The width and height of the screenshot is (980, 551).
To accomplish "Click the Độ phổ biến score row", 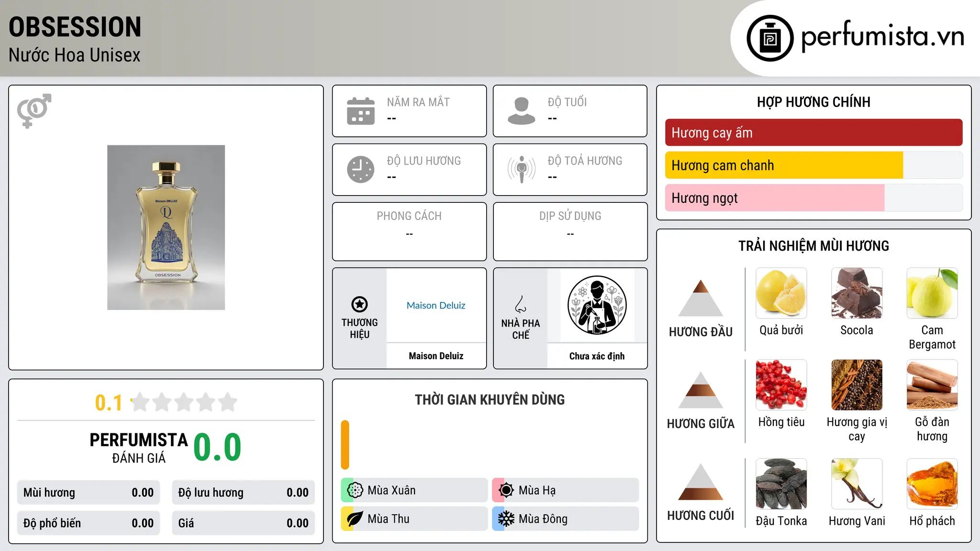I will [x=89, y=523].
